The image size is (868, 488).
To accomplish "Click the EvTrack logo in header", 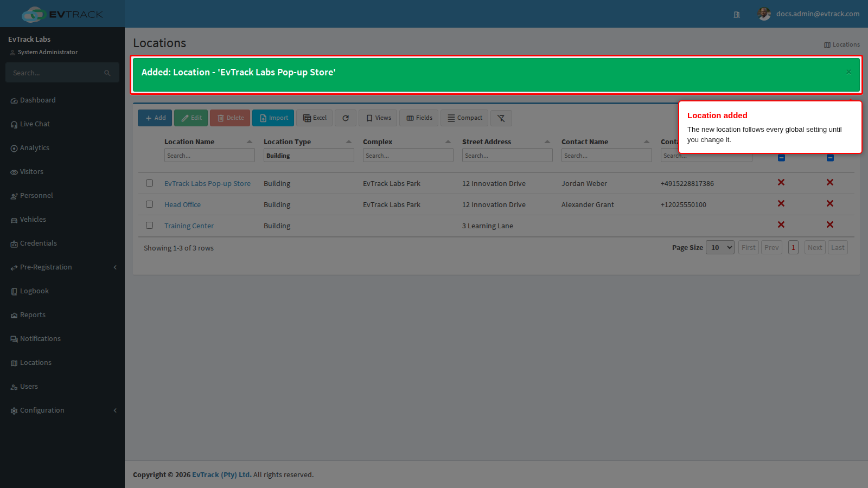I will pos(62,14).
